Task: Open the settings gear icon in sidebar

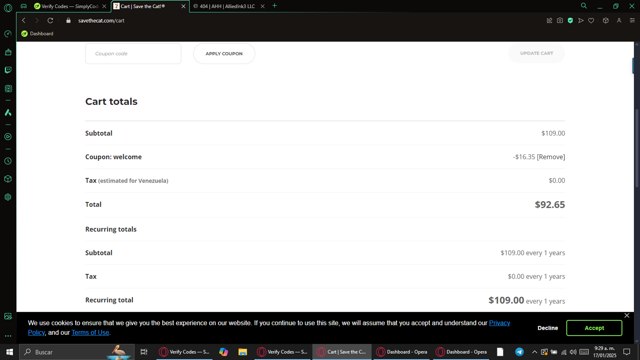Action: click(8, 197)
